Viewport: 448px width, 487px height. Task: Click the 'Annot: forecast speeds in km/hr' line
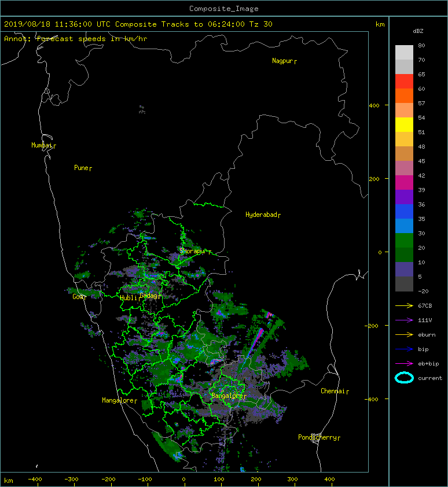76,39
